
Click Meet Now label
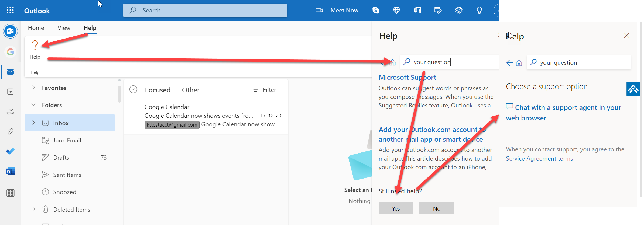[x=344, y=11]
